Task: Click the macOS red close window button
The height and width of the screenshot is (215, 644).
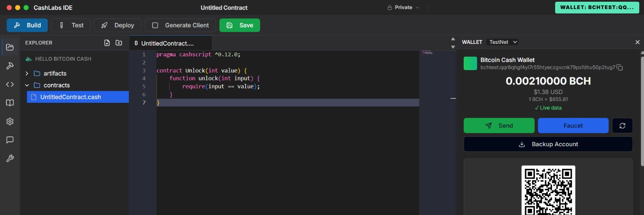Action: click(9, 8)
